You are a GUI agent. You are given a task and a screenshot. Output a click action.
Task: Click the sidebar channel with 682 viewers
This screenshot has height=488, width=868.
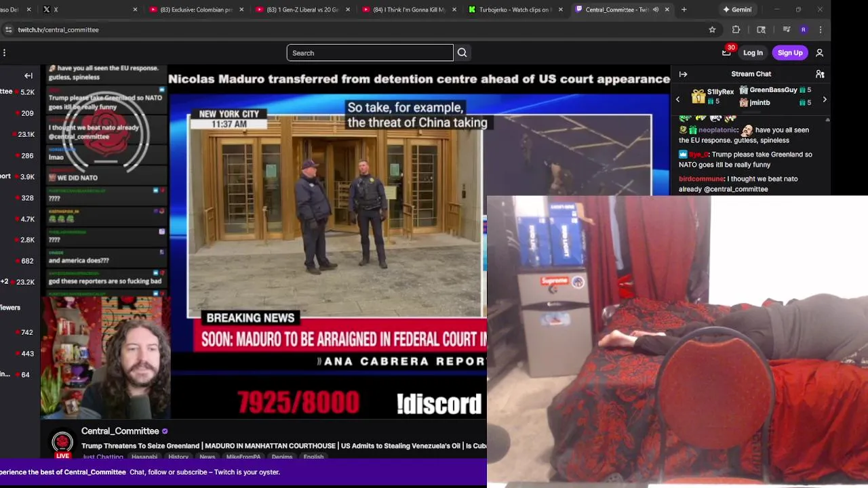pos(20,261)
